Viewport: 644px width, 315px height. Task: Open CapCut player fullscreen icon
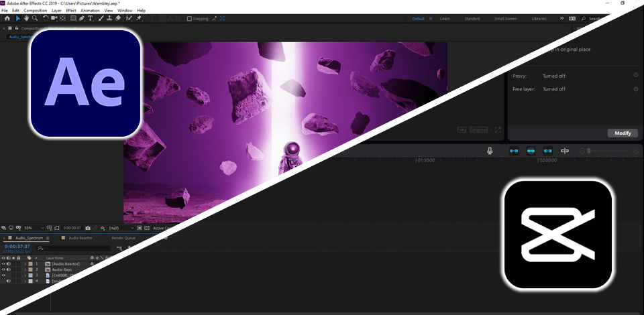[x=498, y=129]
